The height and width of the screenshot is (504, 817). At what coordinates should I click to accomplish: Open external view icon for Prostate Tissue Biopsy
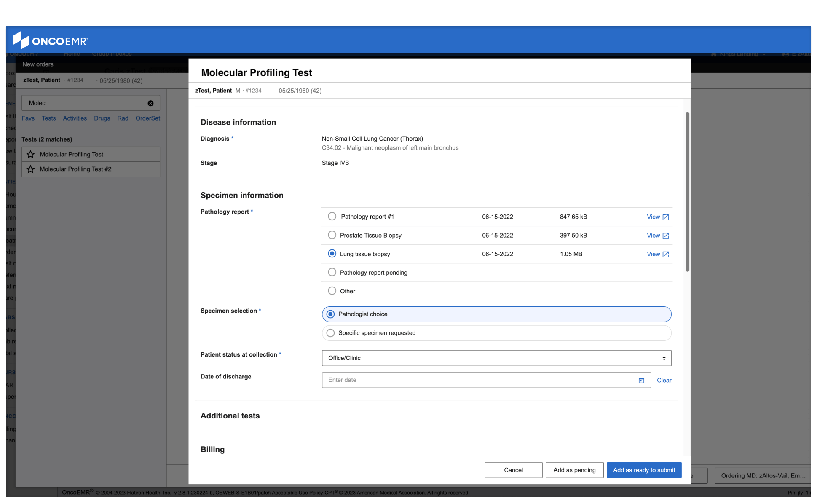665,235
